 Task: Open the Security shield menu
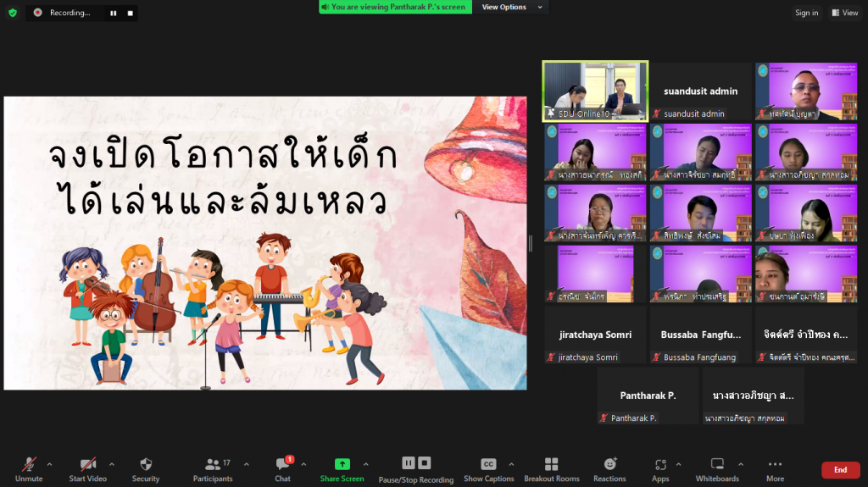click(145, 468)
